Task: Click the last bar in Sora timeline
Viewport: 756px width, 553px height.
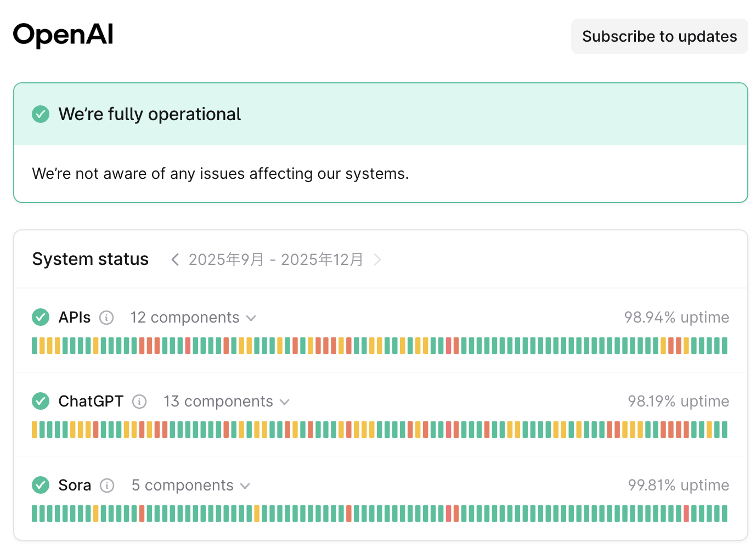Action: pos(724,513)
